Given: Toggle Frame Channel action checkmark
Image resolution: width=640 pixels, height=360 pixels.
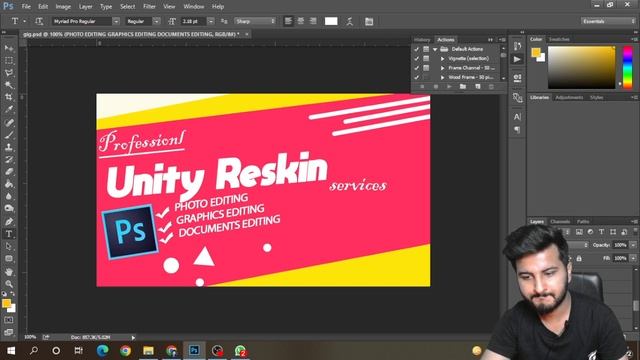Looking at the screenshot, I should click(x=417, y=68).
